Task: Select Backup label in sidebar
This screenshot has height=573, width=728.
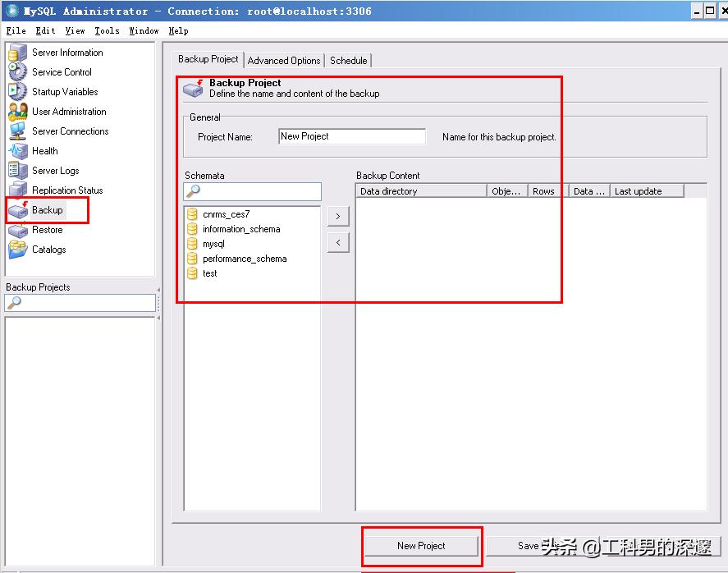Action: pos(48,210)
